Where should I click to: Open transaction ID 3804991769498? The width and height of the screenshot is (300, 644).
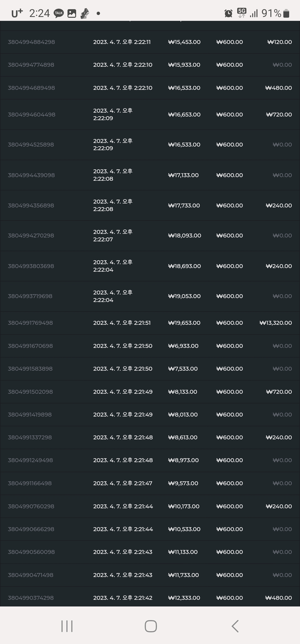tap(30, 323)
